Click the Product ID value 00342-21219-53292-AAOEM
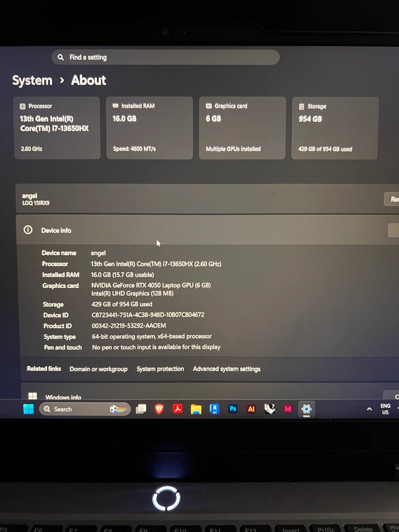The width and height of the screenshot is (399, 532). (x=129, y=325)
